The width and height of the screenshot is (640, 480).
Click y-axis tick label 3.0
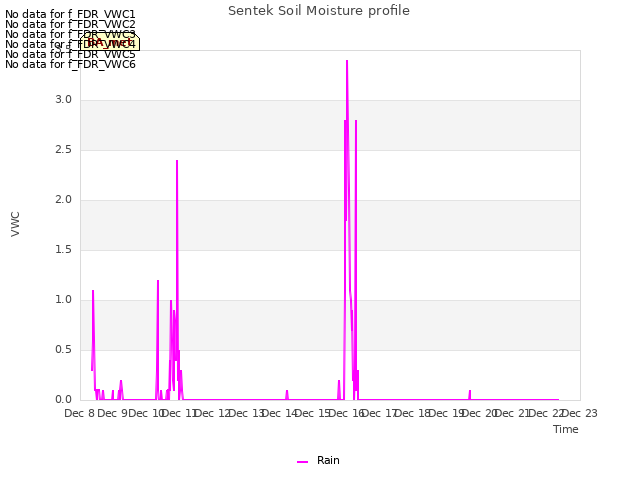pos(63,100)
